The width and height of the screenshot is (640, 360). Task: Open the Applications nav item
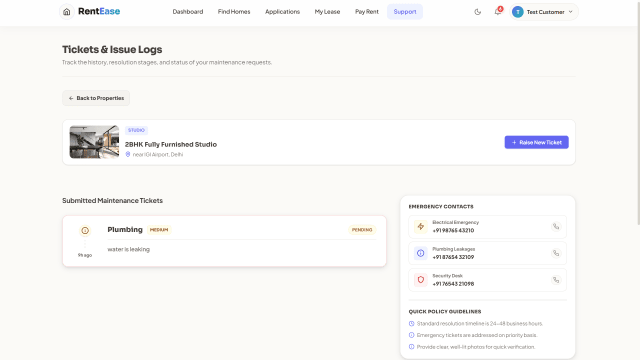click(282, 12)
